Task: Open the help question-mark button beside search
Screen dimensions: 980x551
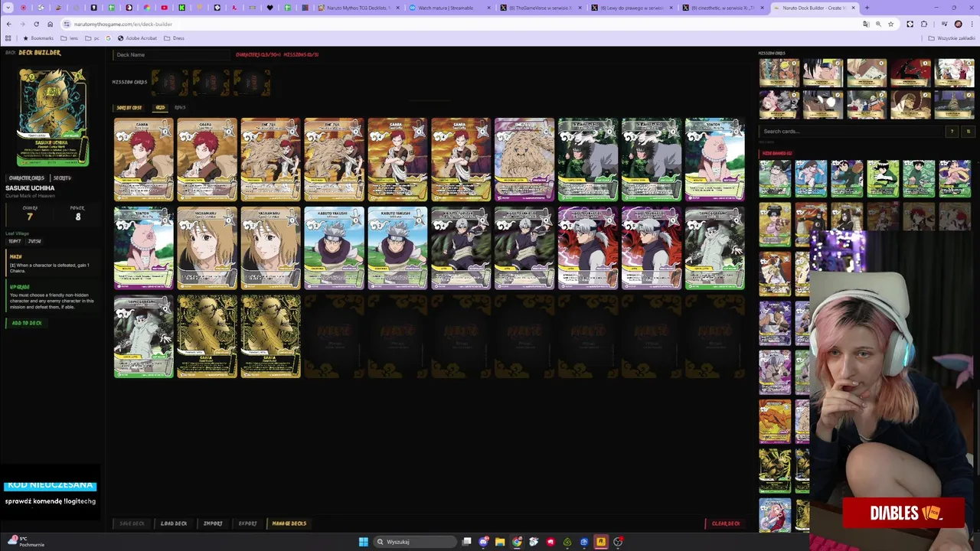Action: click(952, 132)
